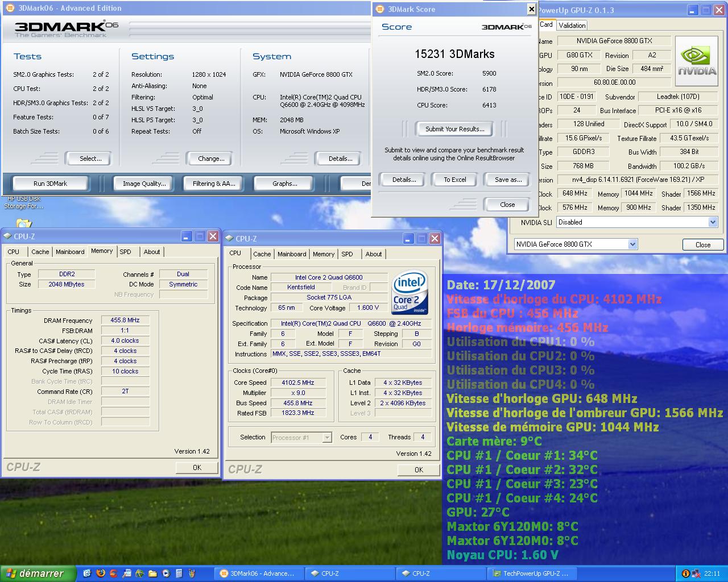Open Image Quality settings button
728x582 pixels.
point(144,184)
